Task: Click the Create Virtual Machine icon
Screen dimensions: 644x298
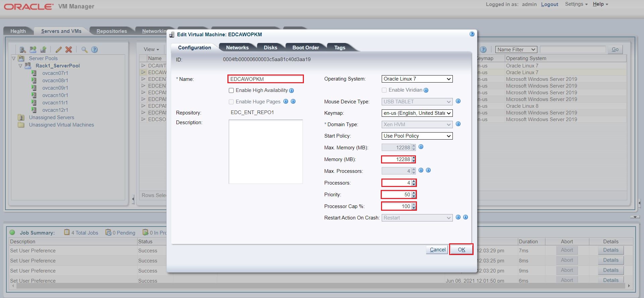Action: point(43,50)
